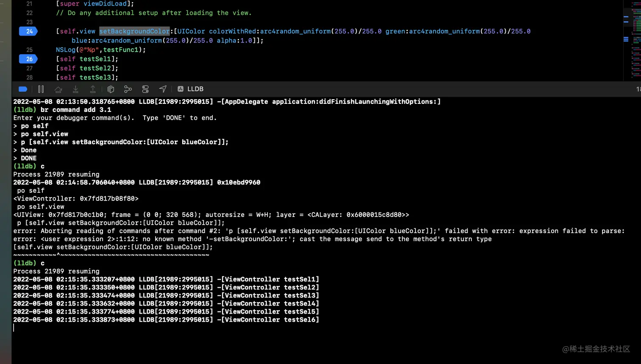
Task: Click the UIView frame description output line
Action: (x=211, y=215)
